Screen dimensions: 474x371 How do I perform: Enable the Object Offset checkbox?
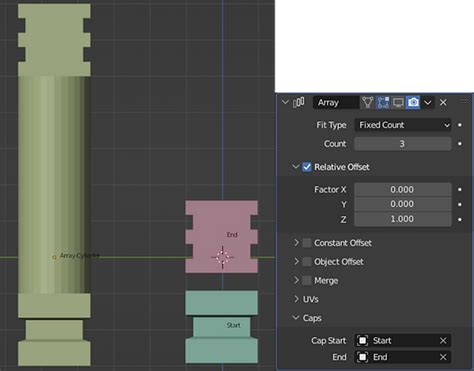pyautogui.click(x=307, y=262)
